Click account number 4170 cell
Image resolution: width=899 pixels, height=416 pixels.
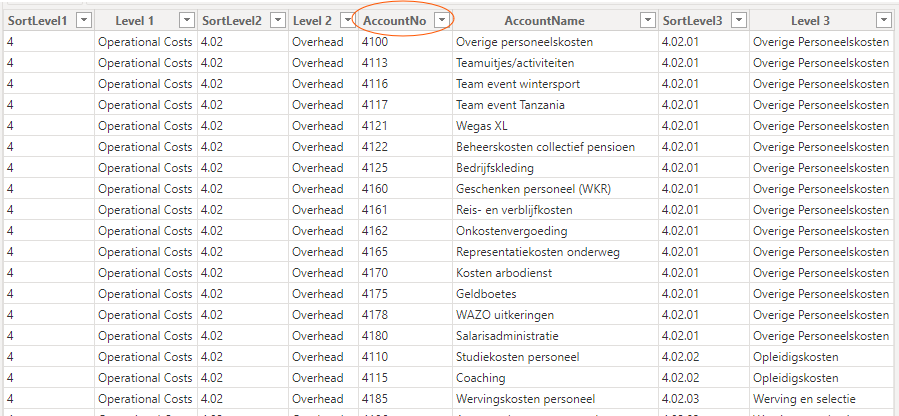click(405, 273)
